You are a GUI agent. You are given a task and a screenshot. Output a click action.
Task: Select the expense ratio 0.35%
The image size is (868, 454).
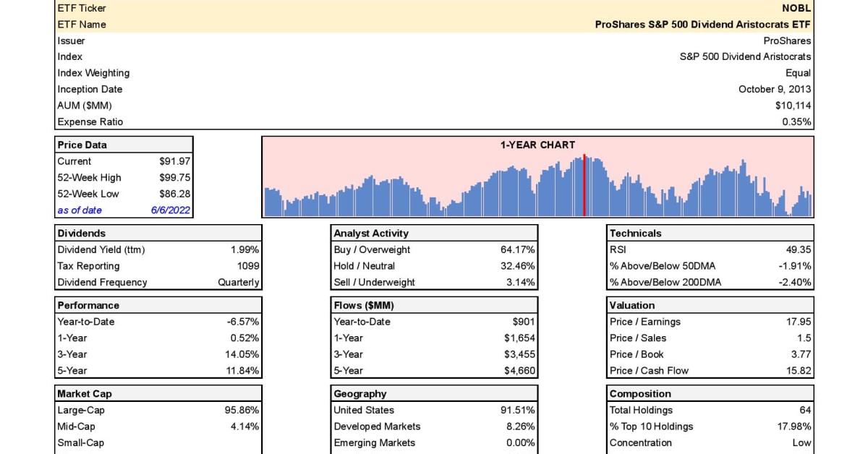click(x=796, y=121)
